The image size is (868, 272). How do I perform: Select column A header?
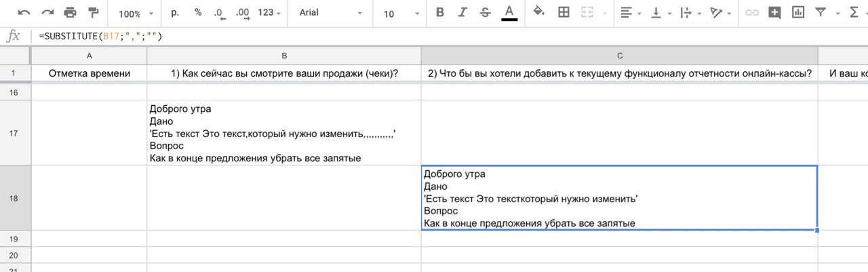point(90,56)
